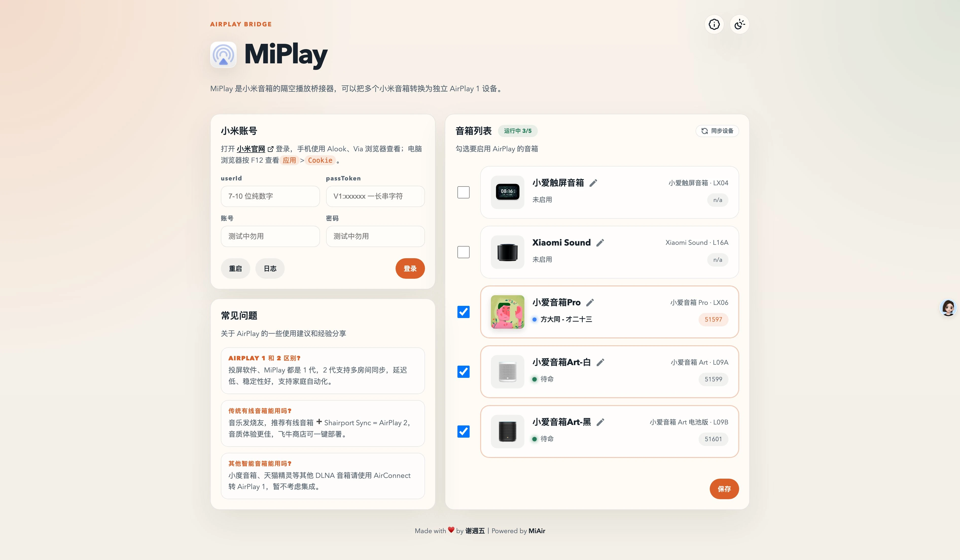The width and height of the screenshot is (960, 560).
Task: Click the edit pencil next to 小爱触屏音箱
Action: 593,183
